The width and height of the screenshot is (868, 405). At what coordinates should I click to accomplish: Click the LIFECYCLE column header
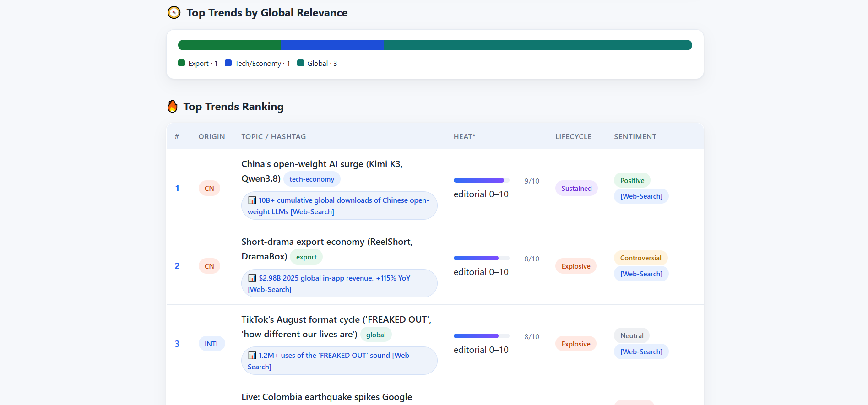[x=574, y=136]
